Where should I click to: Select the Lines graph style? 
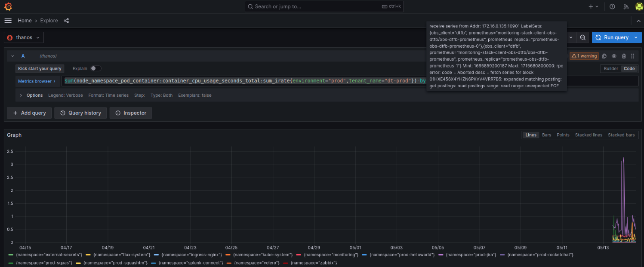click(531, 135)
